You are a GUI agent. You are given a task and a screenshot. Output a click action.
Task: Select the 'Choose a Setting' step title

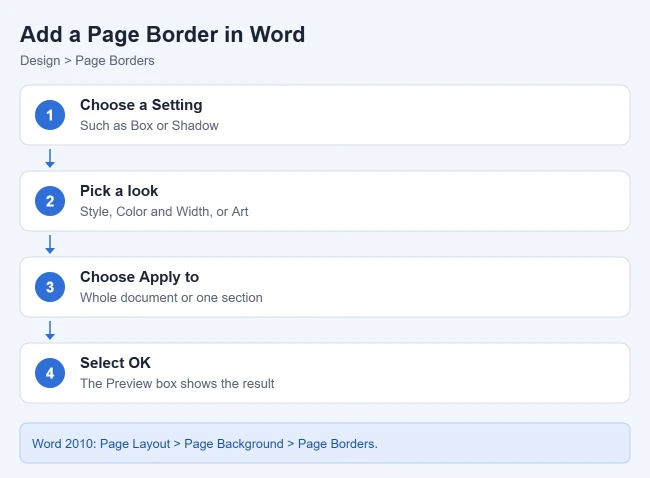(x=141, y=105)
